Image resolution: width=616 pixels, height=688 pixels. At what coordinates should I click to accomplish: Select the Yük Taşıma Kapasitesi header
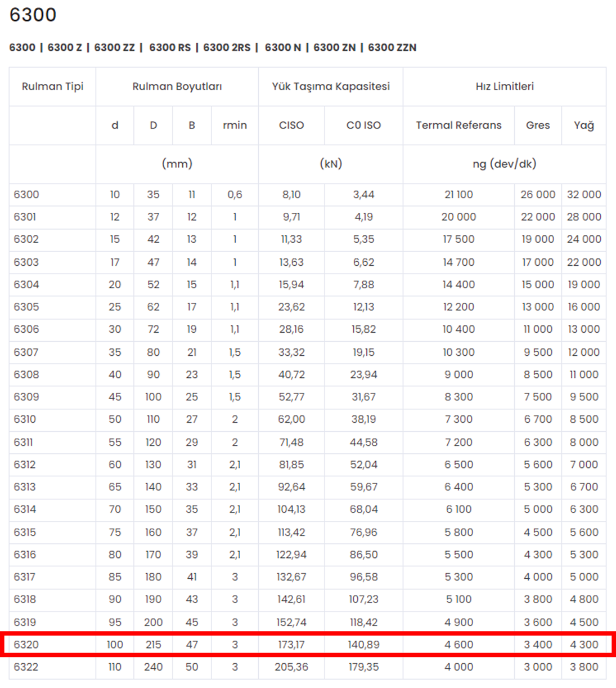pos(331,86)
